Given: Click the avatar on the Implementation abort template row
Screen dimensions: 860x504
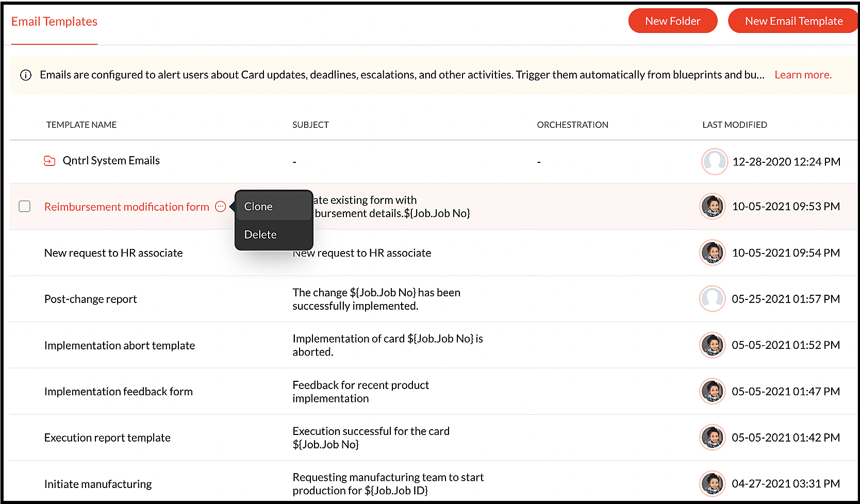Looking at the screenshot, I should [712, 345].
